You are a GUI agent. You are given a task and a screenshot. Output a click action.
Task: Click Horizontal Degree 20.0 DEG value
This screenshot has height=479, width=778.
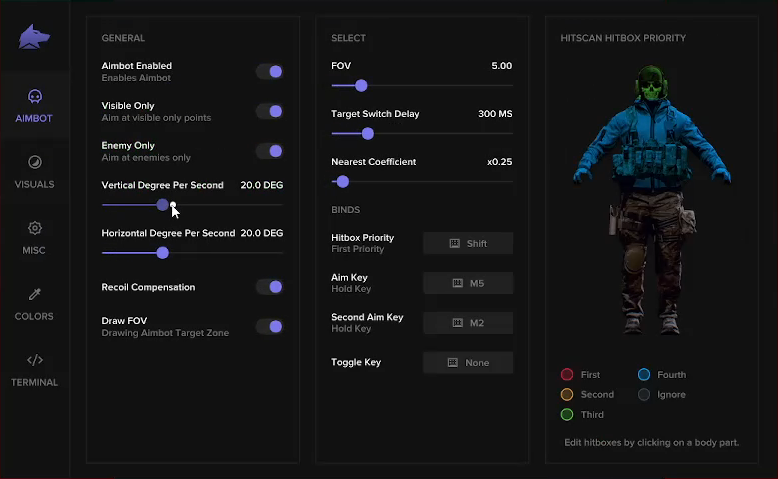coord(261,233)
